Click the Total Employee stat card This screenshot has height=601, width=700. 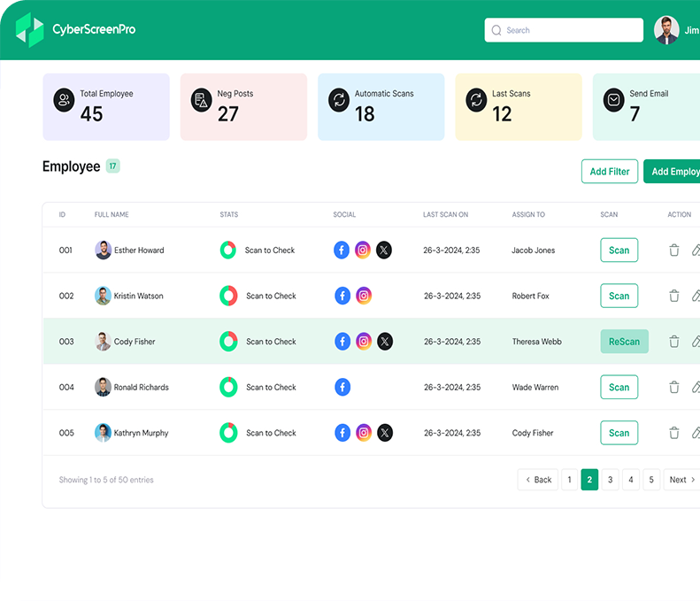pyautogui.click(x=106, y=107)
